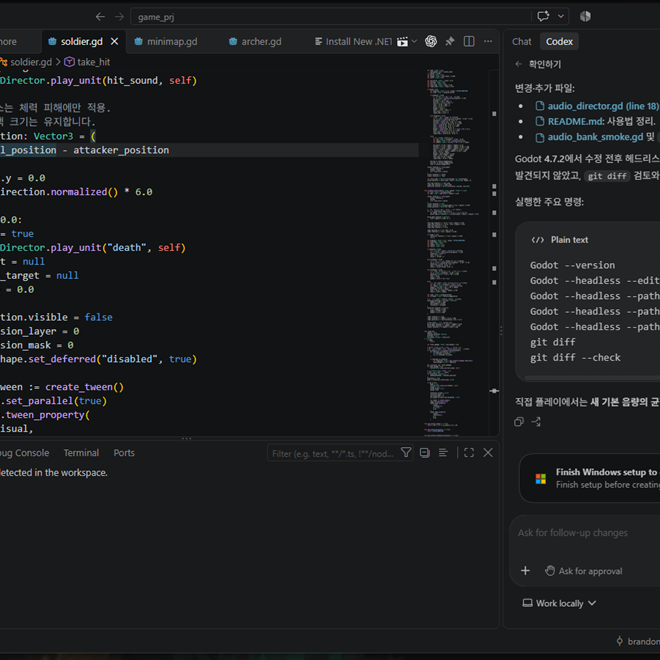Close the soldier.gd tab

click(x=114, y=41)
